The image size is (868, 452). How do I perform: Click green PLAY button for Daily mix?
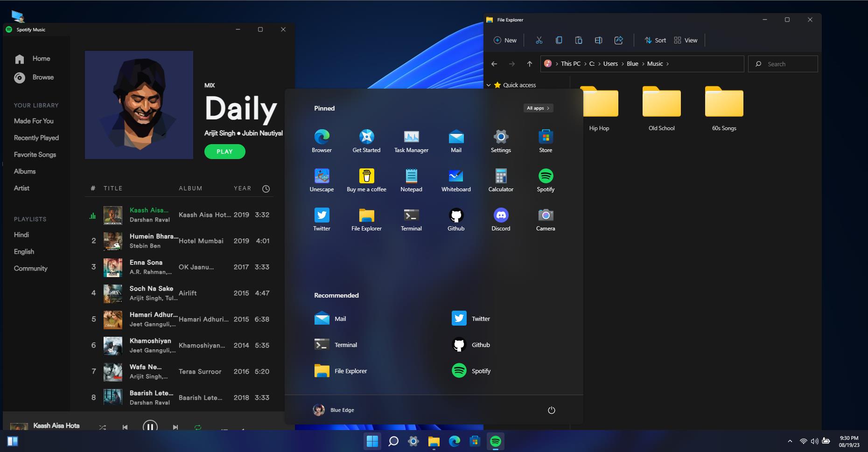(224, 152)
